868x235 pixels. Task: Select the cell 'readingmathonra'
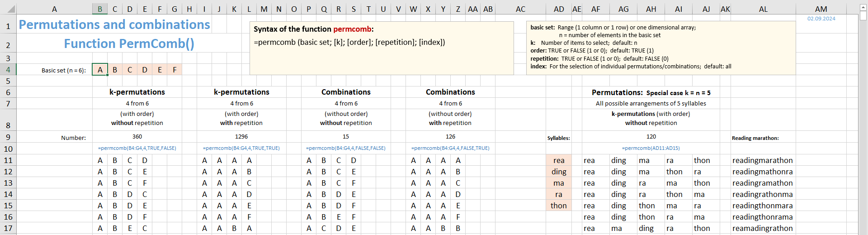click(x=763, y=172)
